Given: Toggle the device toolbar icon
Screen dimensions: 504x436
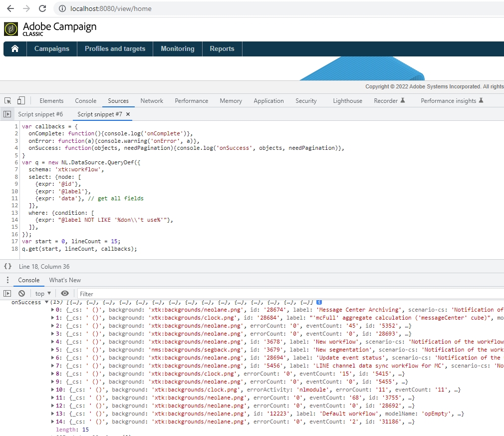Looking at the screenshot, I should 21,100.
